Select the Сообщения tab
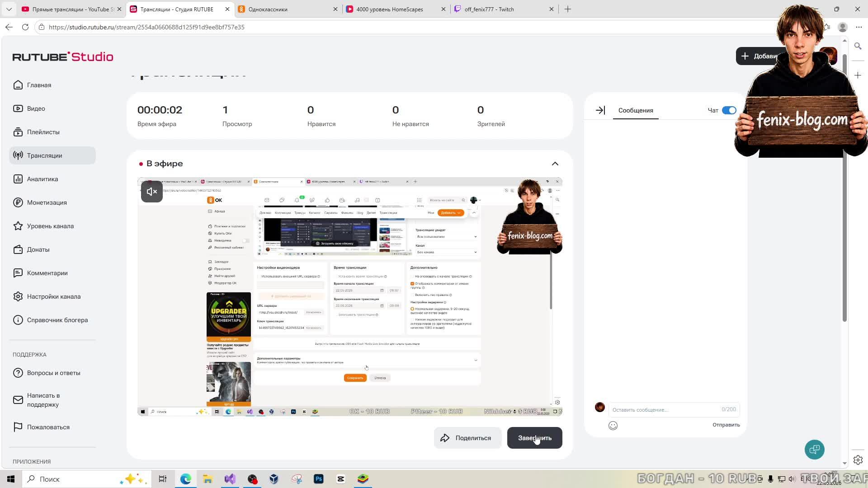The image size is (868, 488). pos(636,110)
